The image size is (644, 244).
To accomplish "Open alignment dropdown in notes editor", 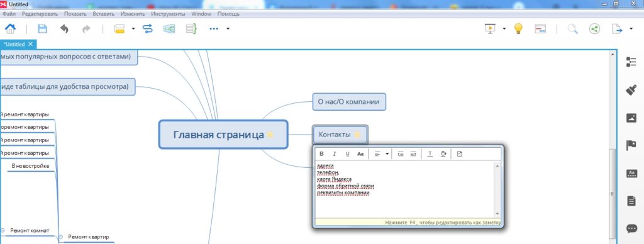I will [387, 153].
